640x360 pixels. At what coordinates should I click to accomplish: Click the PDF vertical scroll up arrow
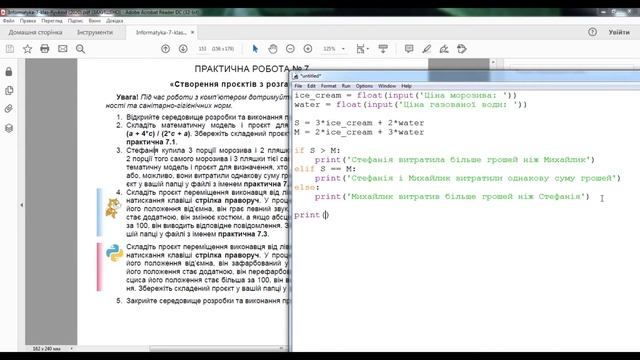493,62
